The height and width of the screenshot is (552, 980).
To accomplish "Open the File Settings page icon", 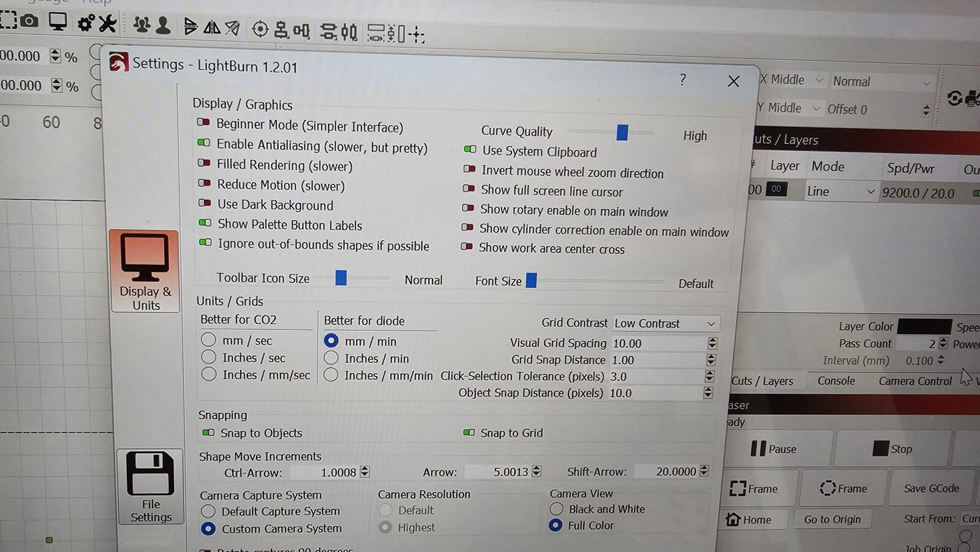I will (x=151, y=486).
